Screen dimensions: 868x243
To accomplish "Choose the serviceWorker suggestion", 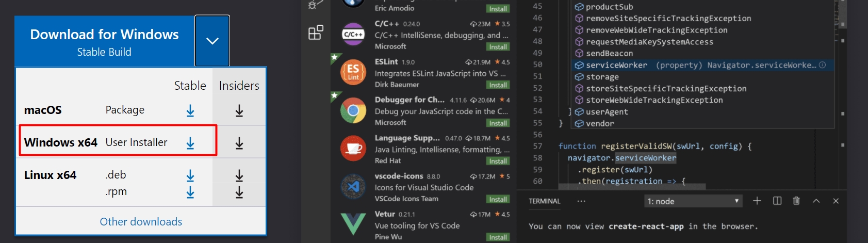I will point(702,65).
